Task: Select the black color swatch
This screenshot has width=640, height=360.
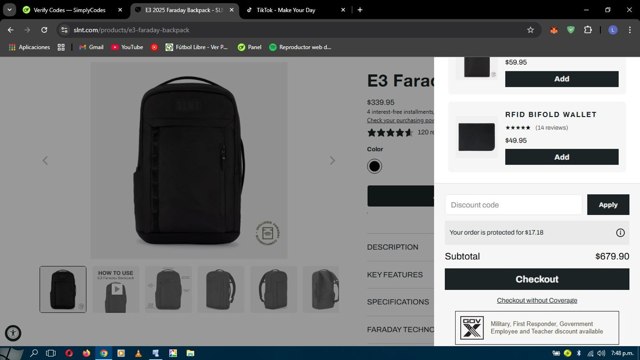Action: pos(374,166)
